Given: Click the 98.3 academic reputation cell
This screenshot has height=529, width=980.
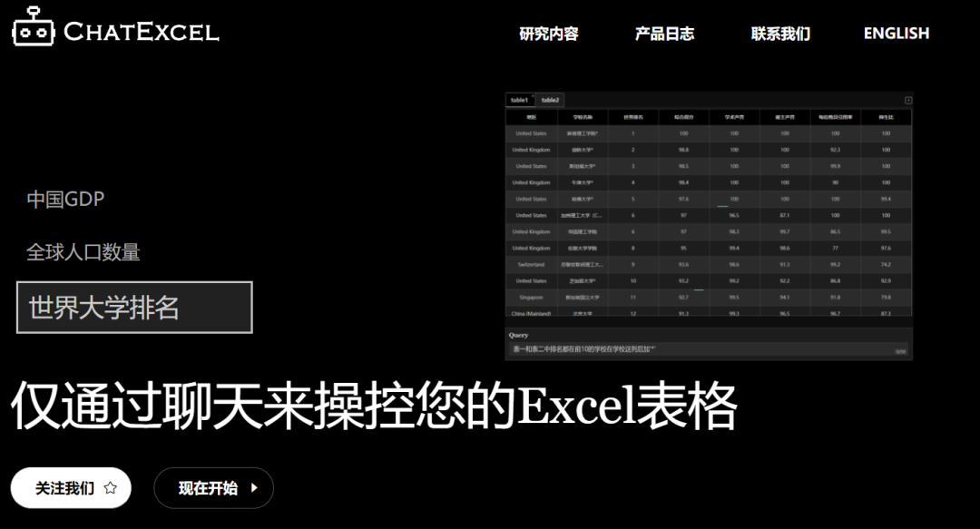Looking at the screenshot, I should pos(734,231).
